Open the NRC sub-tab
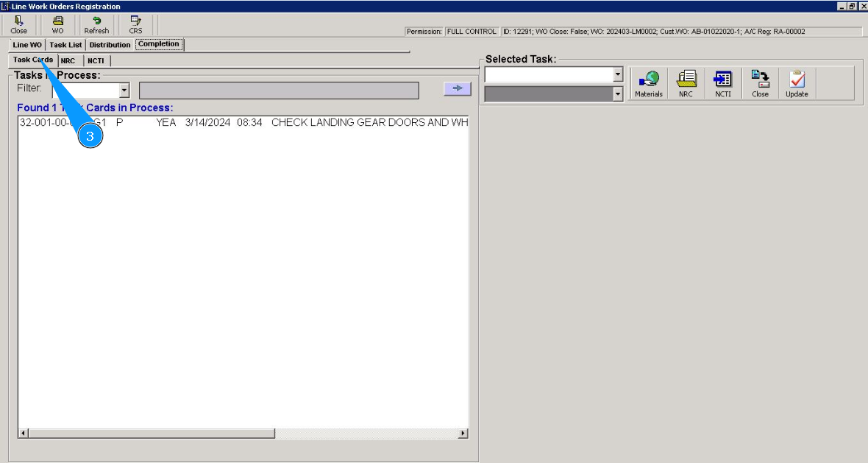The height and width of the screenshot is (463, 868). pos(68,61)
